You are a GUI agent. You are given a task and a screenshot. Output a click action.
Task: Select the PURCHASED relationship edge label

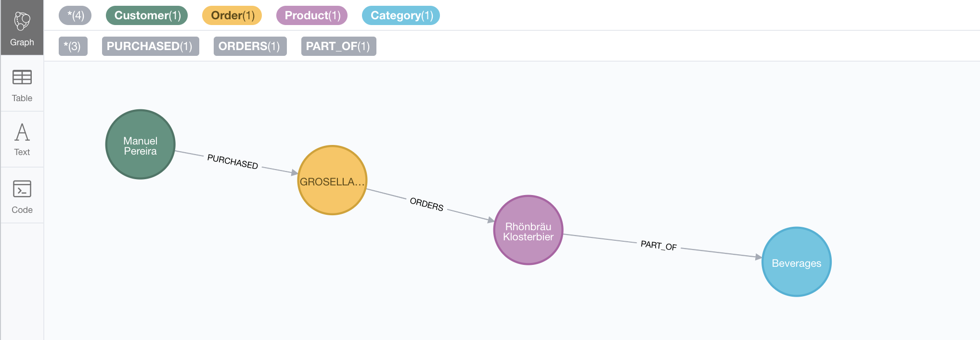point(232,161)
